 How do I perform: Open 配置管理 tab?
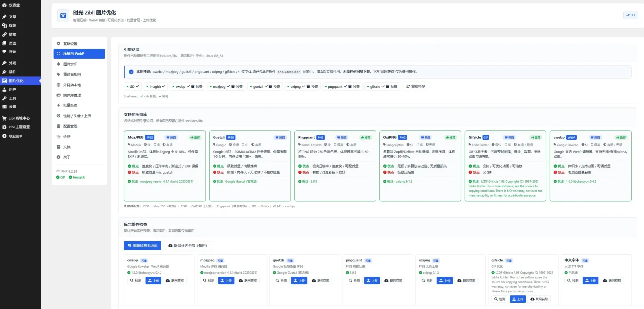tap(79, 126)
